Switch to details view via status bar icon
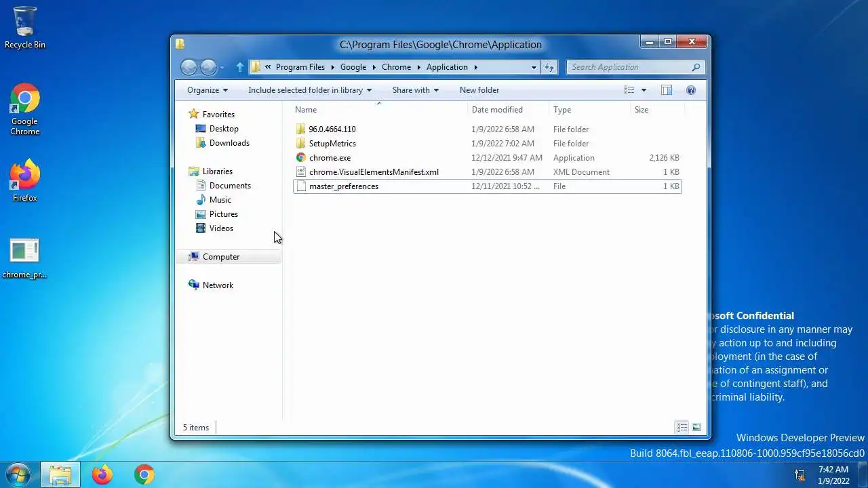Screen dimensions: 868x488 (682, 427)
